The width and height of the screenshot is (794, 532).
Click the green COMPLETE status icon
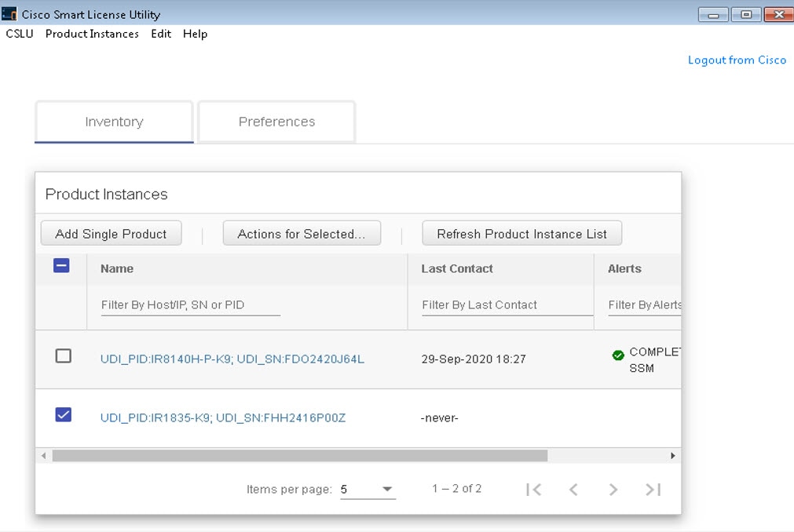618,355
